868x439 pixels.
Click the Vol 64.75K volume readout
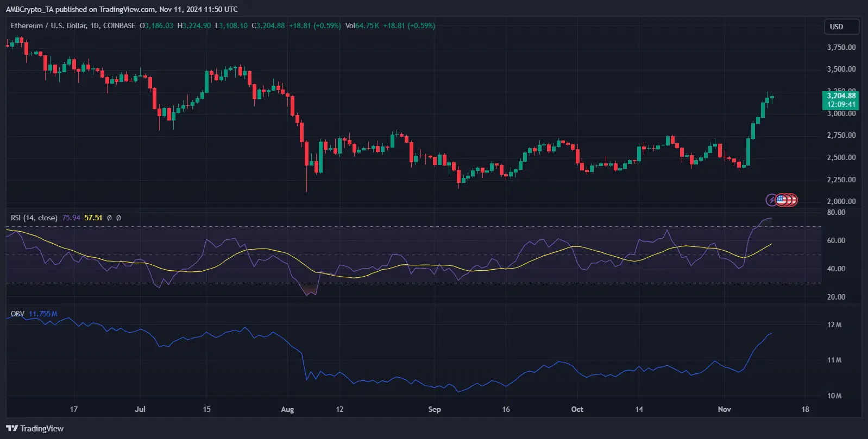[x=362, y=26]
